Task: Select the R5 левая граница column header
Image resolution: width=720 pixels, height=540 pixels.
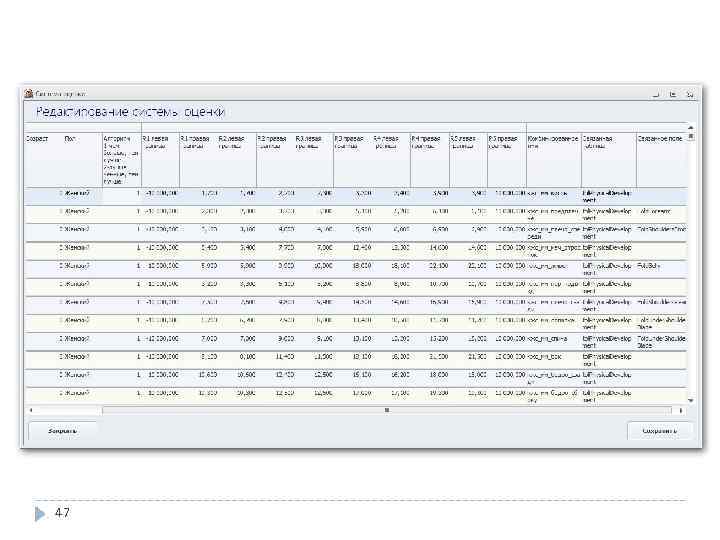Action: click(x=468, y=159)
